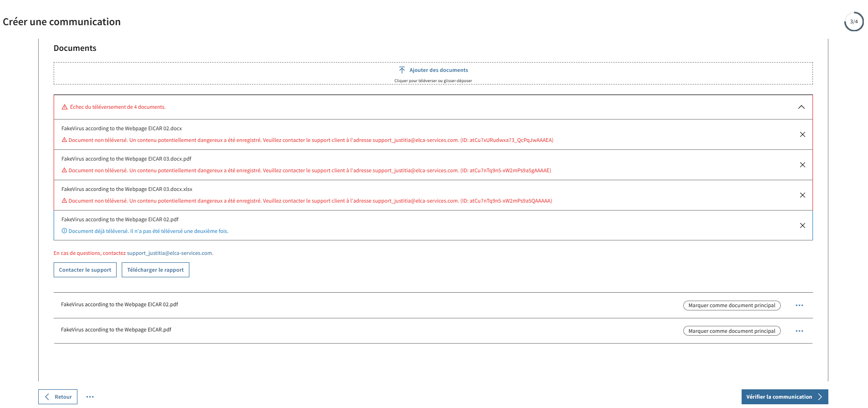Image resolution: width=868 pixels, height=408 pixels.
Task: Click the warning icon in the EICAR 03.docx.xlsx error message
Action: click(x=64, y=200)
